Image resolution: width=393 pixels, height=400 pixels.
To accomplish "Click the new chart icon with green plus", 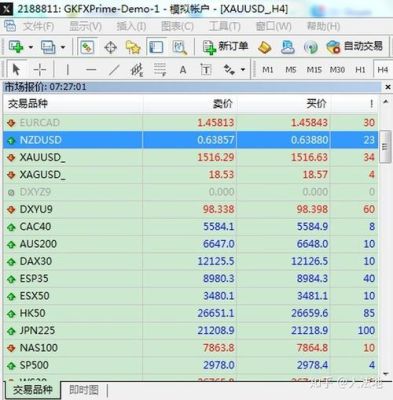I will click(16, 47).
